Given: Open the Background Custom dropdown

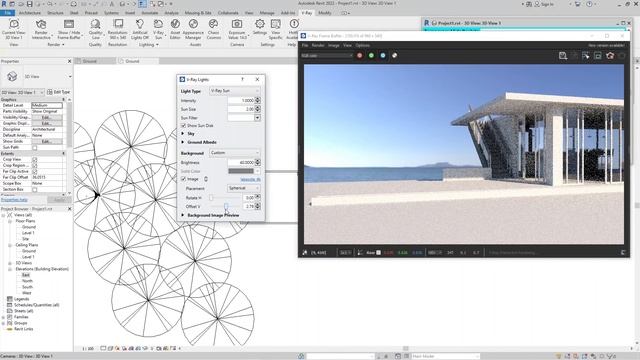Looking at the screenshot, I should (x=234, y=153).
